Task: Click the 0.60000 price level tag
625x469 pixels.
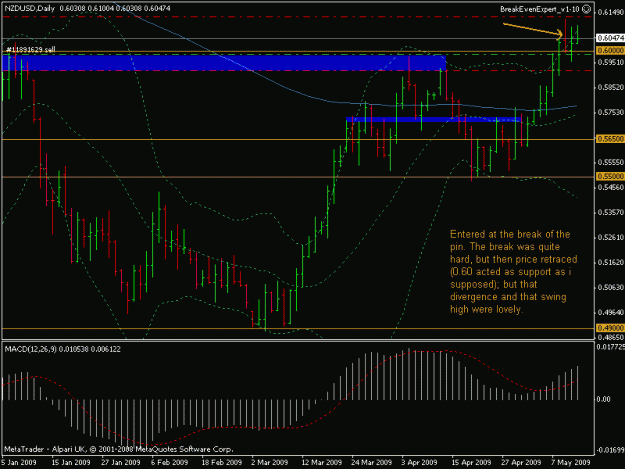Action: tap(610, 51)
